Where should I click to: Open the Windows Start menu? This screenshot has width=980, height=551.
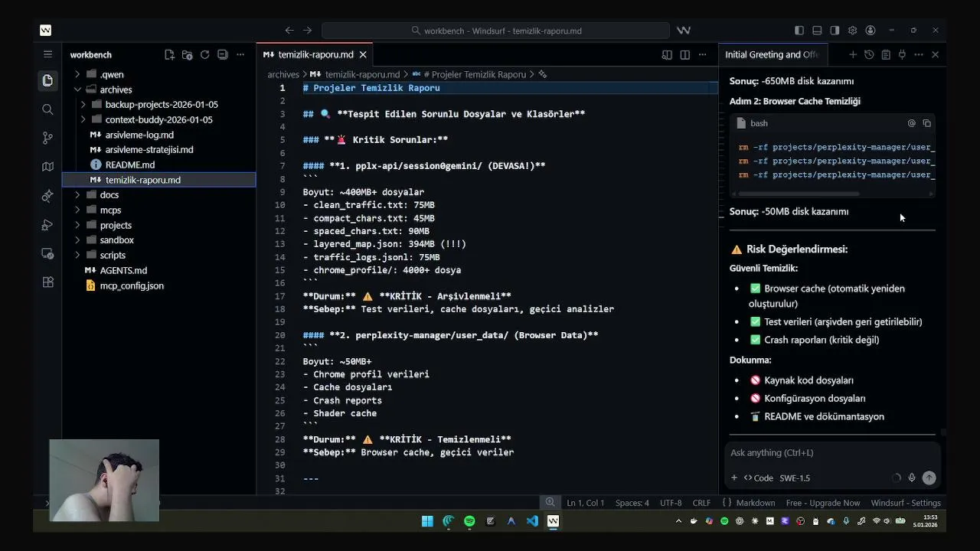click(x=427, y=521)
